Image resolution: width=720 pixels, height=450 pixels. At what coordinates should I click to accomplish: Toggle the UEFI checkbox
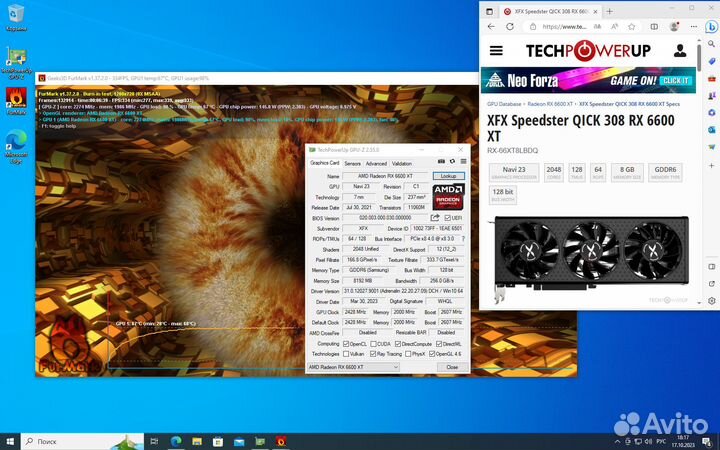click(447, 218)
